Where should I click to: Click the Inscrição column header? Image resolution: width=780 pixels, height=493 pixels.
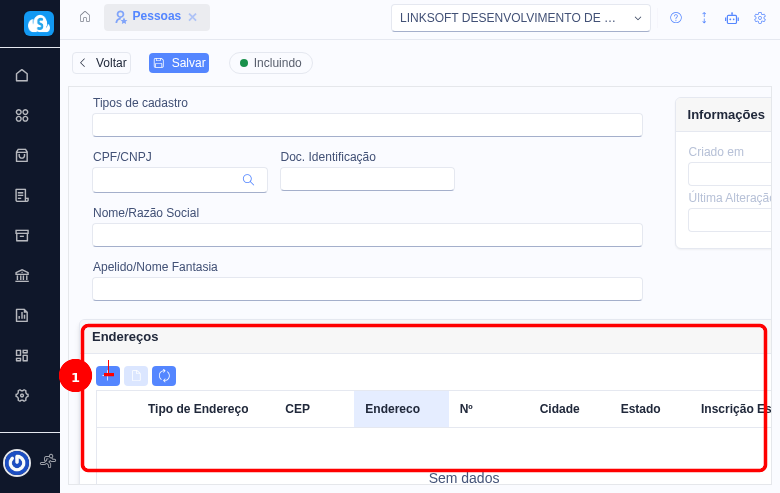coord(735,409)
